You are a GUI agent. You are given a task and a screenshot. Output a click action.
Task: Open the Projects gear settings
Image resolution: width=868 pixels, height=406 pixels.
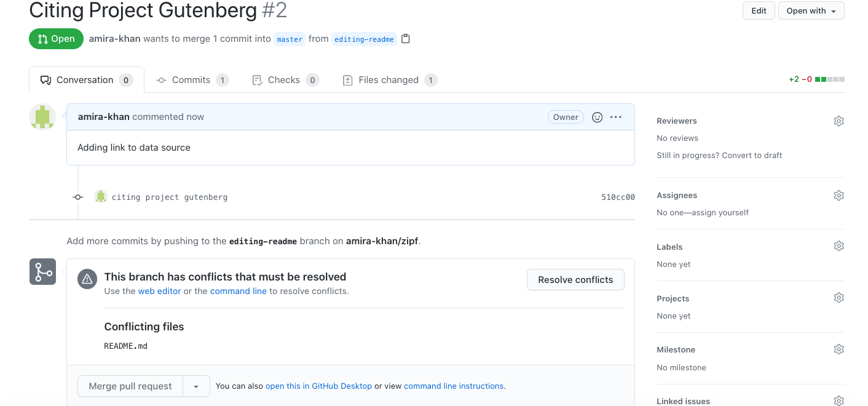tap(838, 298)
